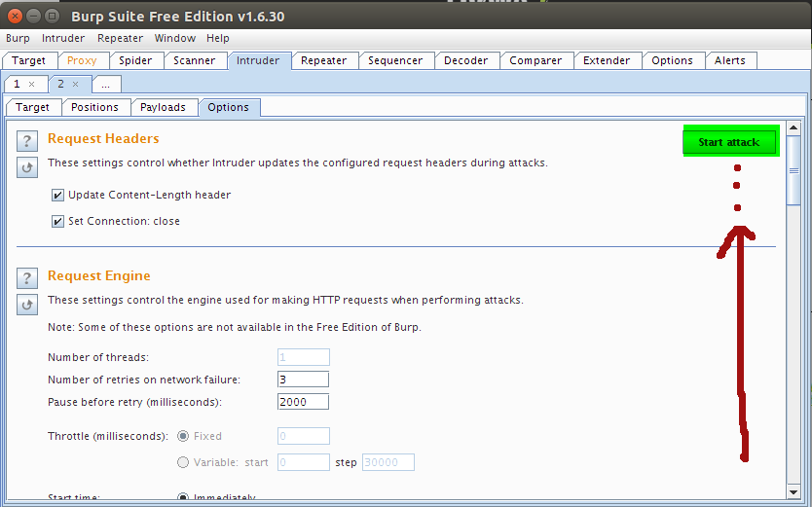Screen dimensions: 812x507
Task: Open Intruder Payloads sub-tab
Action: (164, 107)
